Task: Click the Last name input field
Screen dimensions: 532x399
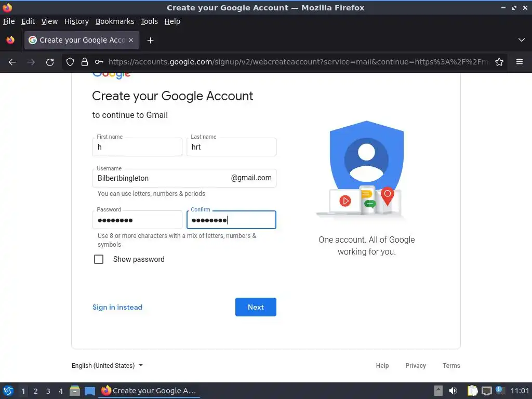Action: click(231, 147)
